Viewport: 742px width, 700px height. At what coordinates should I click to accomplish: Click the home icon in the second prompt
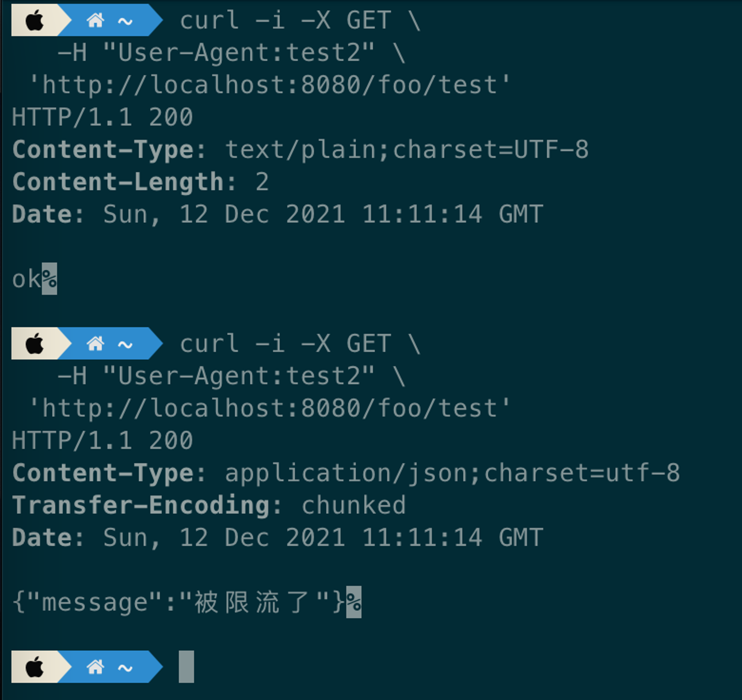95,344
